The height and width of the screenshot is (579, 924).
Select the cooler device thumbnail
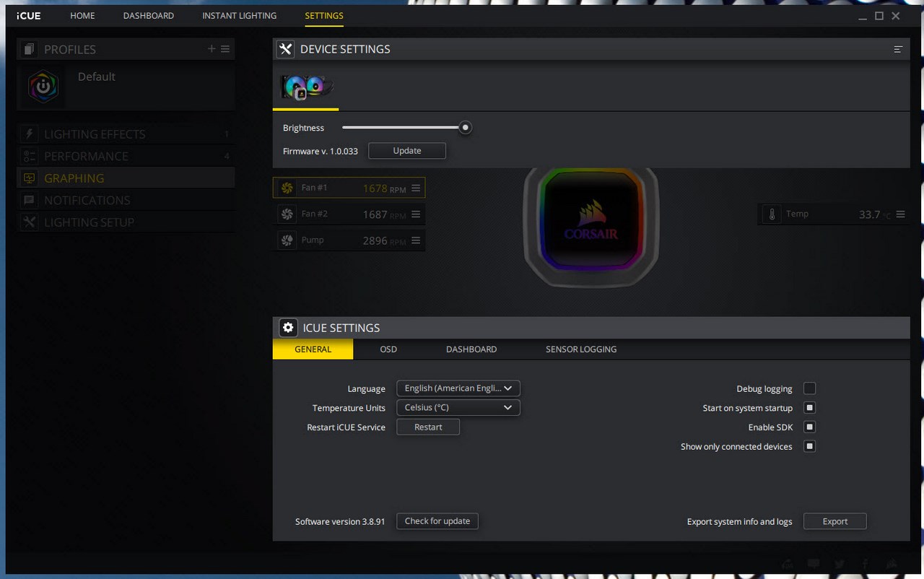(x=306, y=88)
